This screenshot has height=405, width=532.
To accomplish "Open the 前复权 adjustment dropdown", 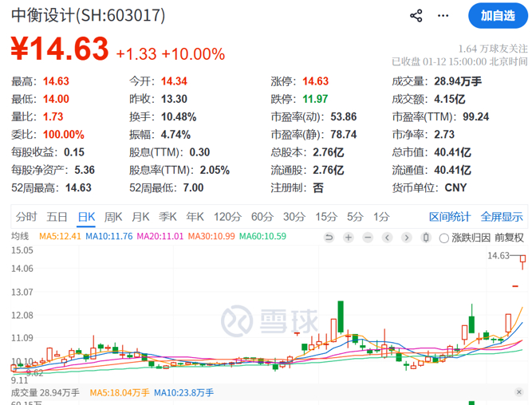I will [509, 238].
